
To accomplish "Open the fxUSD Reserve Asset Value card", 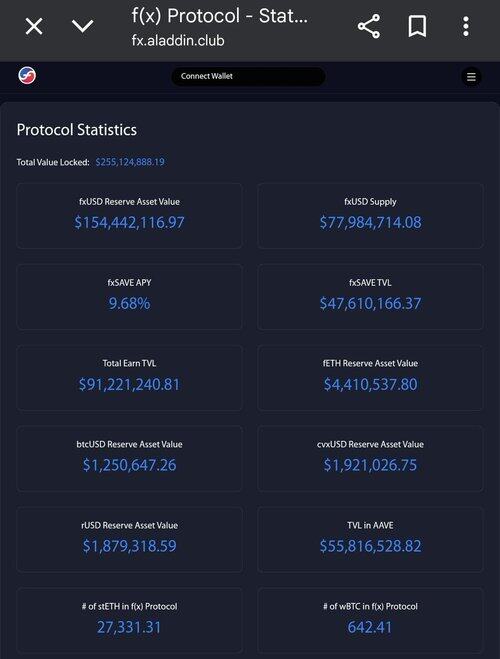I will pyautogui.click(x=129, y=216).
